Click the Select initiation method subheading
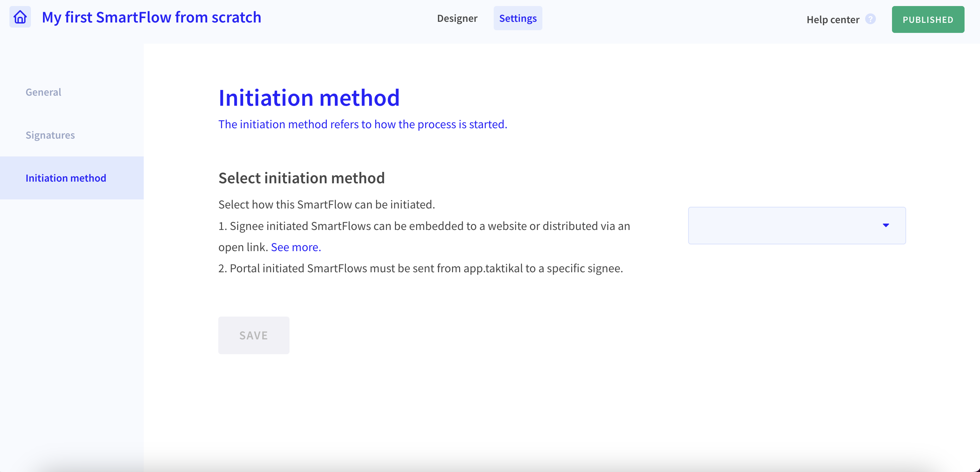This screenshot has height=472, width=980. pos(301,178)
